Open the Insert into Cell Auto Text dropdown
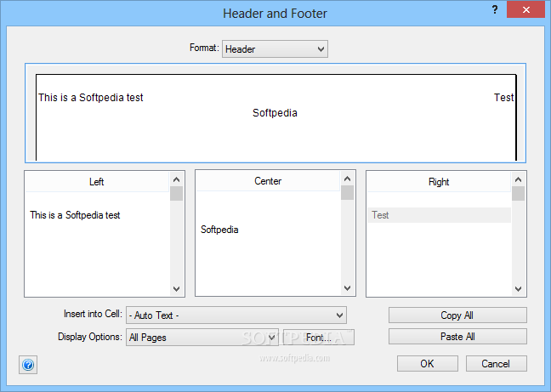Viewport: 551px width, 392px height. pyautogui.click(x=236, y=315)
